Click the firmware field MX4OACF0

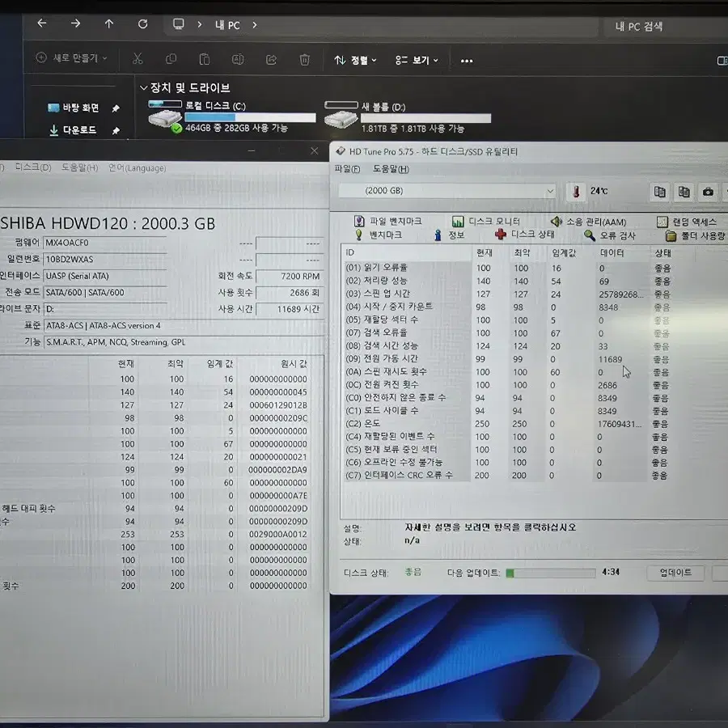pos(104,243)
